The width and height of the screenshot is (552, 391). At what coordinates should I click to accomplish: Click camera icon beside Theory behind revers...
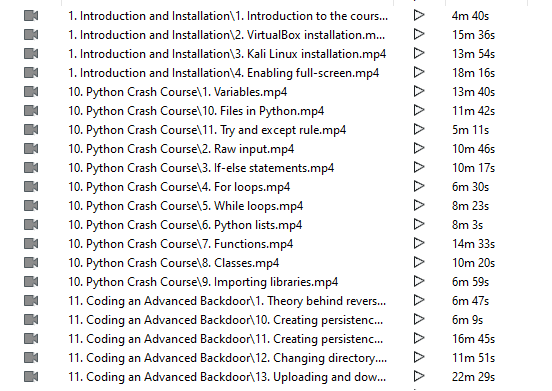point(31,301)
